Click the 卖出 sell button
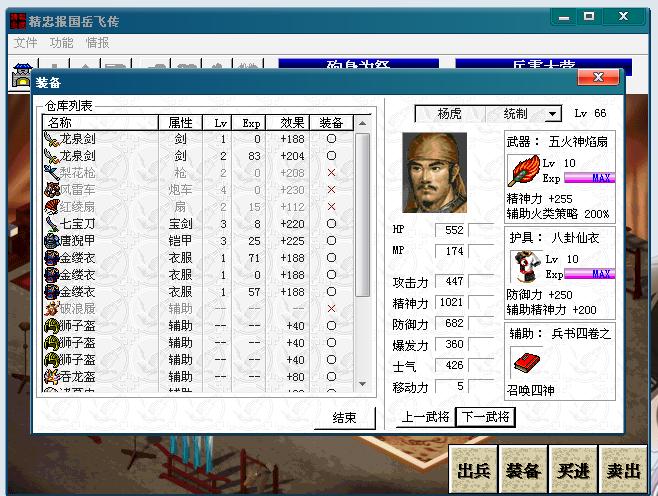 [623, 470]
